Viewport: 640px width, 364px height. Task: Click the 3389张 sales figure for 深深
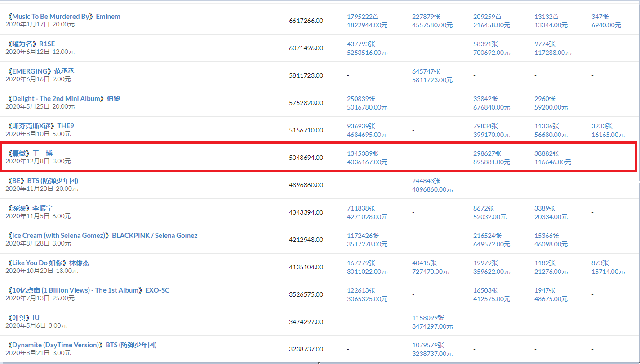[545, 208]
